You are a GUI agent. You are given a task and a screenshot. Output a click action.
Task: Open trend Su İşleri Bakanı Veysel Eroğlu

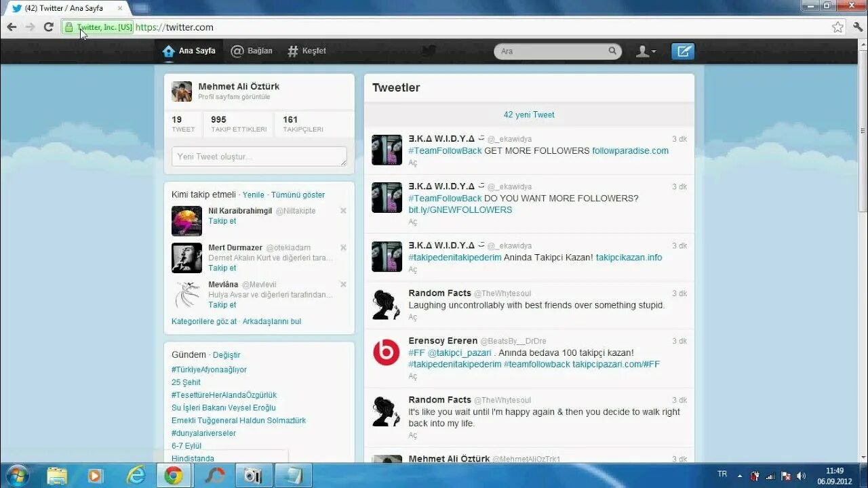[224, 408]
